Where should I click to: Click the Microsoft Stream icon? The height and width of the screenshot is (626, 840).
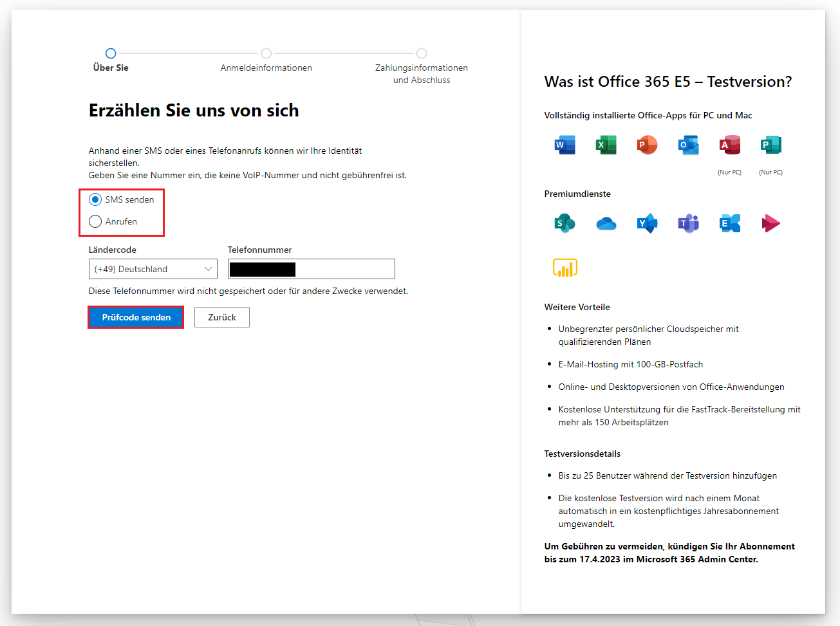[x=770, y=223]
